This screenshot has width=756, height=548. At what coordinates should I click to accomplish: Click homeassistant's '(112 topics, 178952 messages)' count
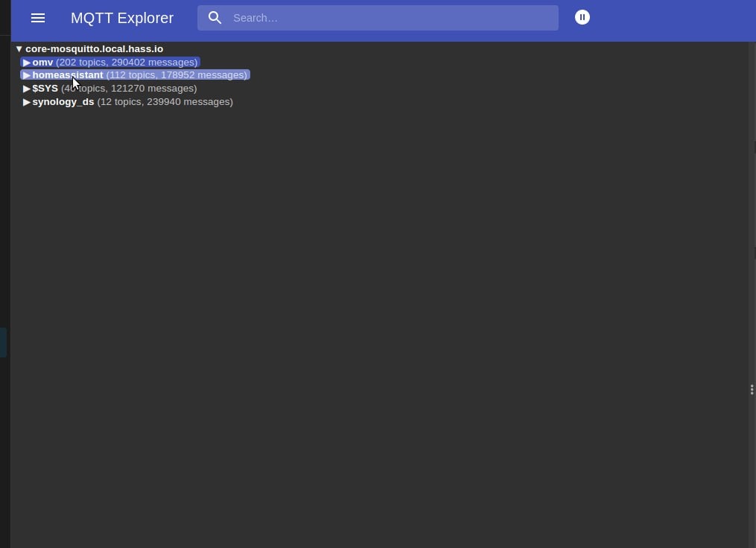(x=177, y=75)
